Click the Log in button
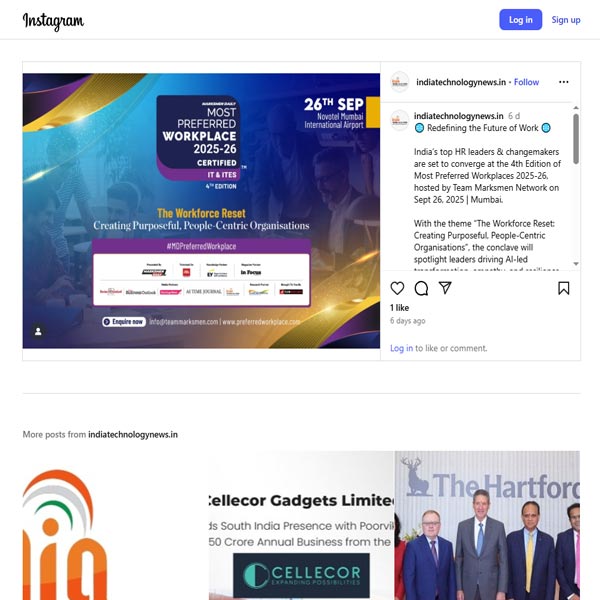Image resolution: width=600 pixels, height=600 pixels. [x=520, y=20]
